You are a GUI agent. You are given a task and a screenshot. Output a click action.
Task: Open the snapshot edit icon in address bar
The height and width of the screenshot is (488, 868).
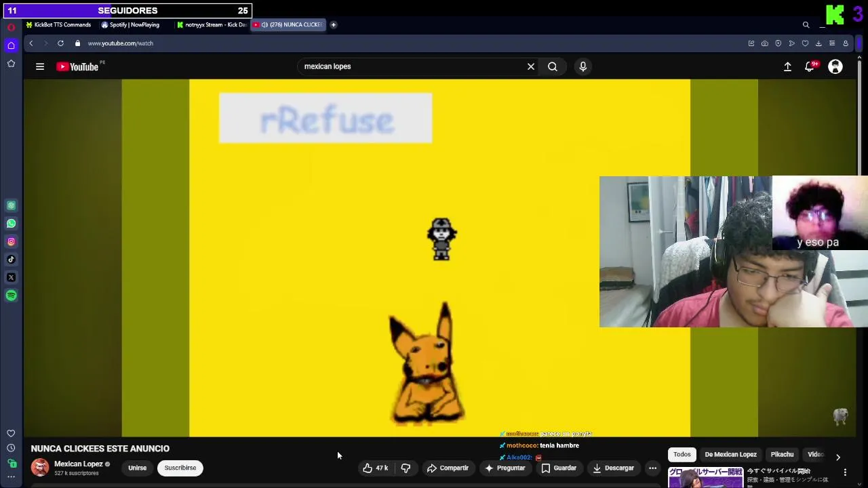pyautogui.click(x=751, y=43)
